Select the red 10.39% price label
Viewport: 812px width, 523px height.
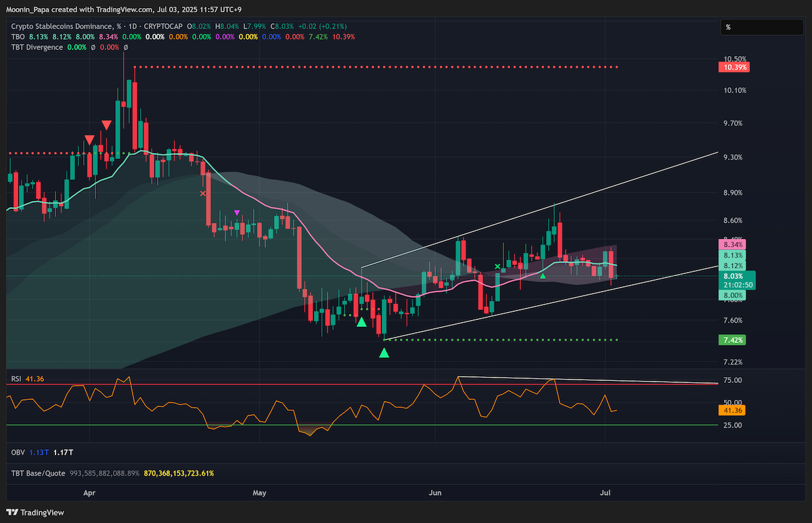736,68
